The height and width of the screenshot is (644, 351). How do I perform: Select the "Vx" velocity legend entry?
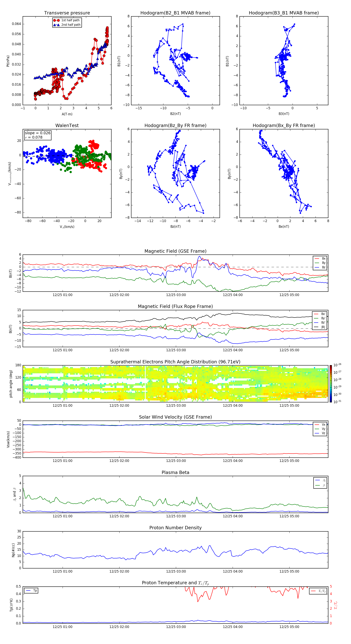pyautogui.click(x=320, y=424)
